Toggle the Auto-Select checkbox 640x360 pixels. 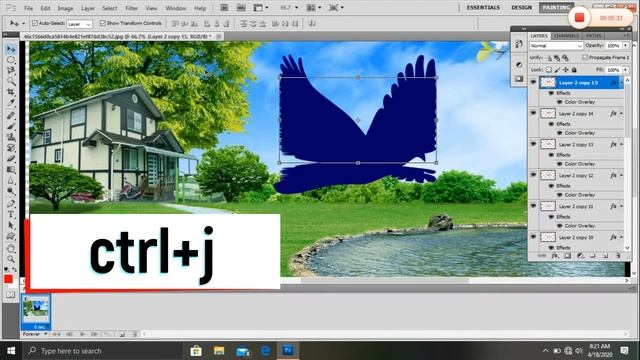(35, 23)
